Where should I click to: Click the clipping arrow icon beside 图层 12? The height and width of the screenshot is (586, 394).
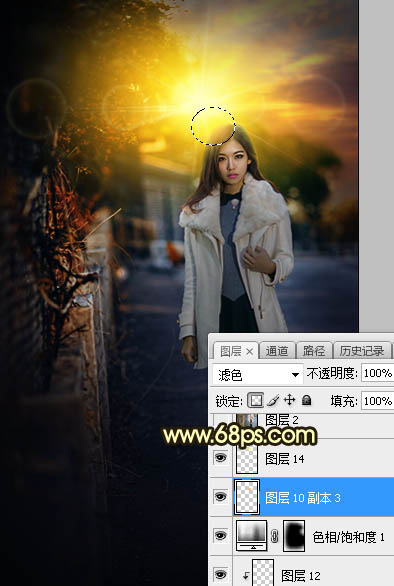[246, 576]
